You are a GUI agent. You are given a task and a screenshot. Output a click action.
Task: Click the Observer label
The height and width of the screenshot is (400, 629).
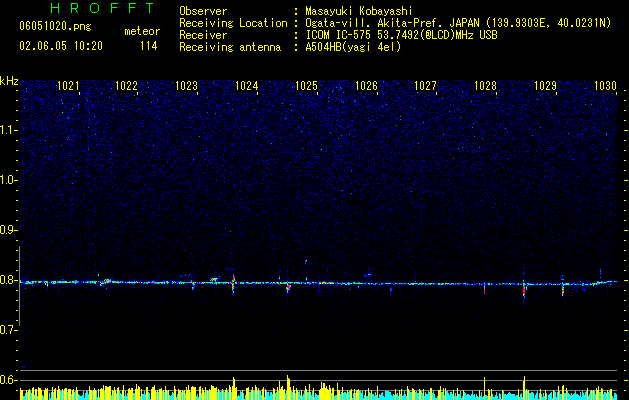[x=203, y=11]
